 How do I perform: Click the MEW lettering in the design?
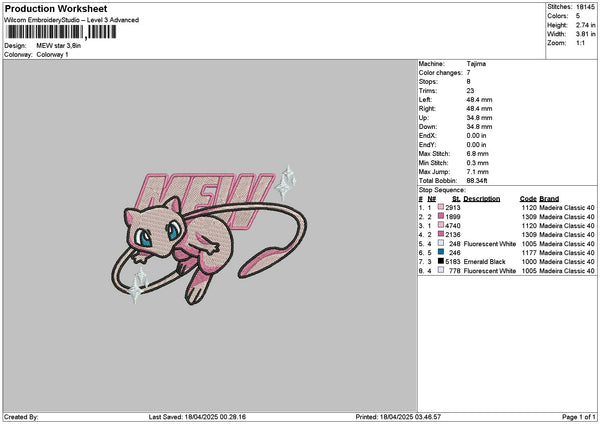point(204,201)
